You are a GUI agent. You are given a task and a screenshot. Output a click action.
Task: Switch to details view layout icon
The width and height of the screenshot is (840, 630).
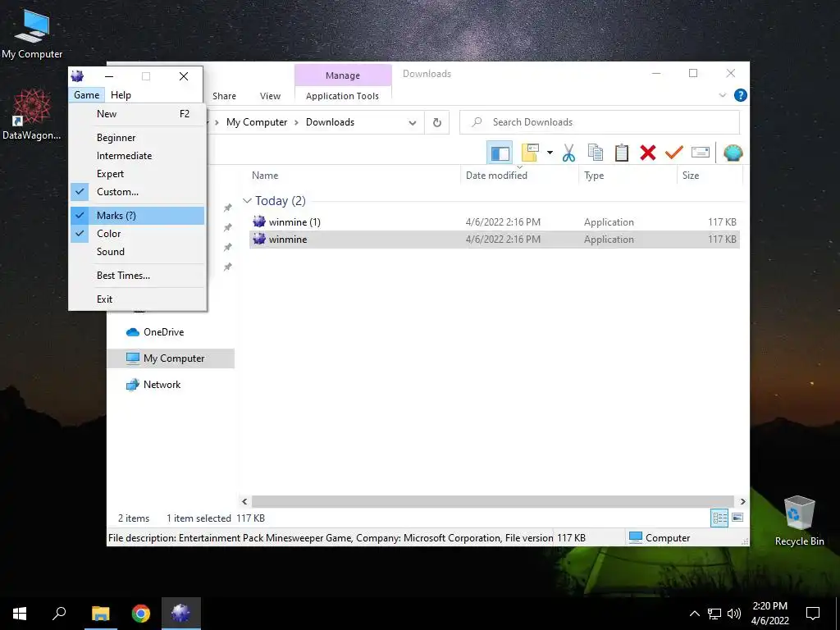point(719,518)
